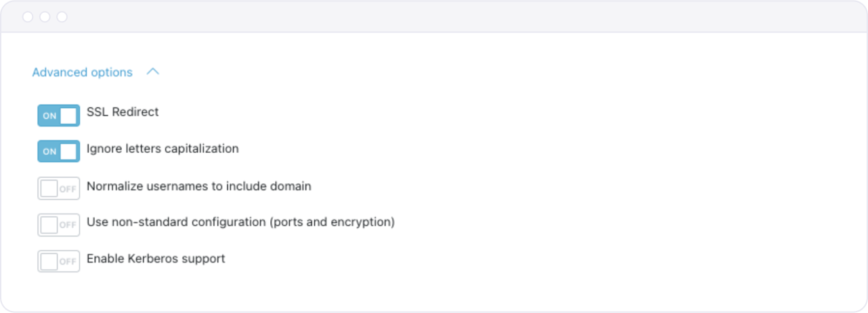Click the OFF text in the Kerberos switch
Viewport: 868px width, 313px height.
pos(68,262)
